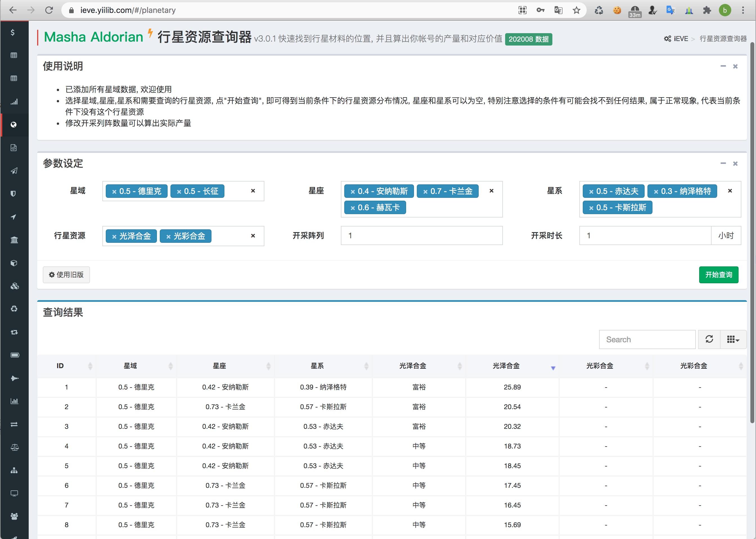The height and width of the screenshot is (539, 756).
Task: Open the battery sidebar icon
Action: pyautogui.click(x=15, y=355)
